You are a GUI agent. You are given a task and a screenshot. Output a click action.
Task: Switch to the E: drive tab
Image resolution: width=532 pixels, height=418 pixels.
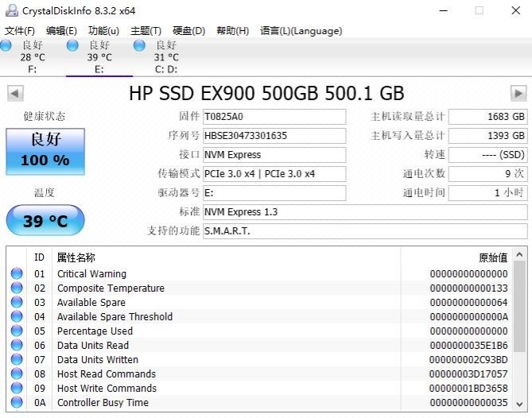coord(99,57)
